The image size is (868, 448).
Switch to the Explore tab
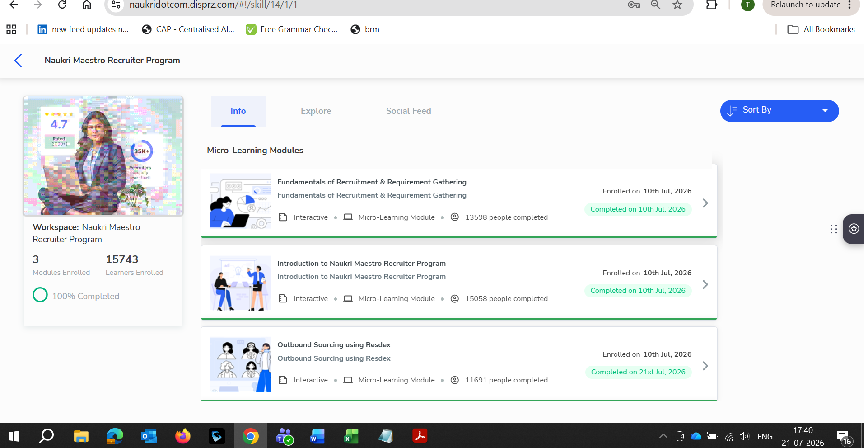(316, 111)
